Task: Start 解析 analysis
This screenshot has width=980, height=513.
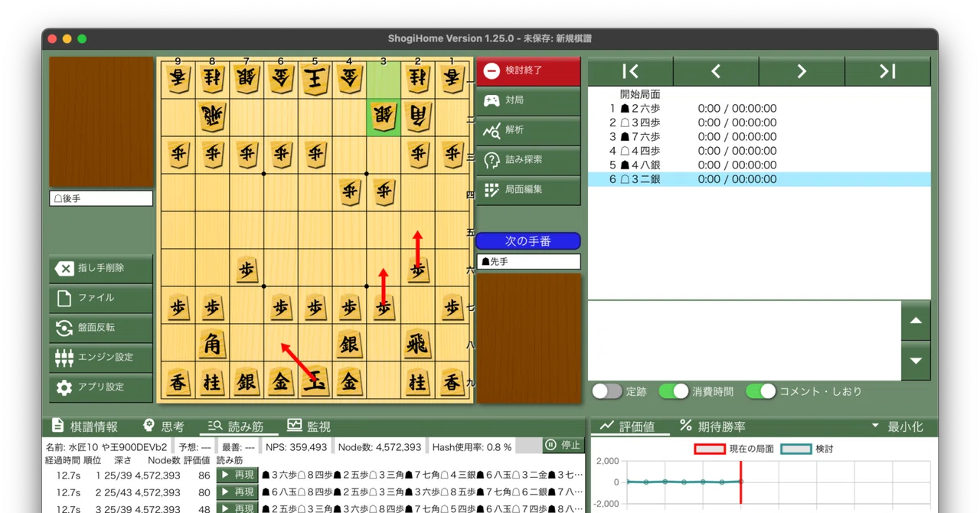Action: [x=528, y=130]
